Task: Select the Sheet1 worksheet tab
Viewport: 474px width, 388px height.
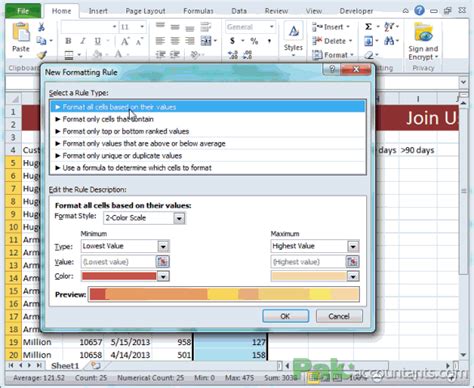Action: (x=65, y=366)
